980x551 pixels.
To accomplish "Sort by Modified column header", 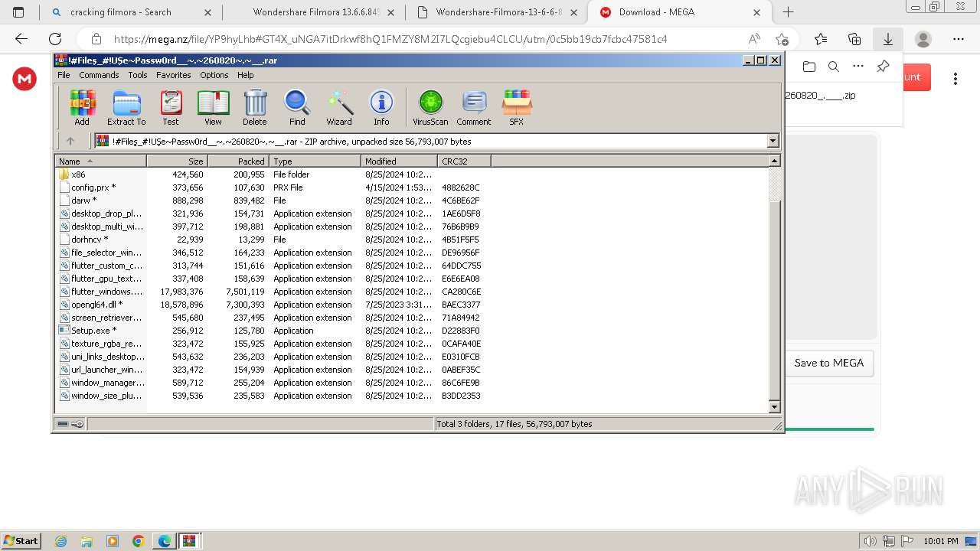I will [x=399, y=161].
